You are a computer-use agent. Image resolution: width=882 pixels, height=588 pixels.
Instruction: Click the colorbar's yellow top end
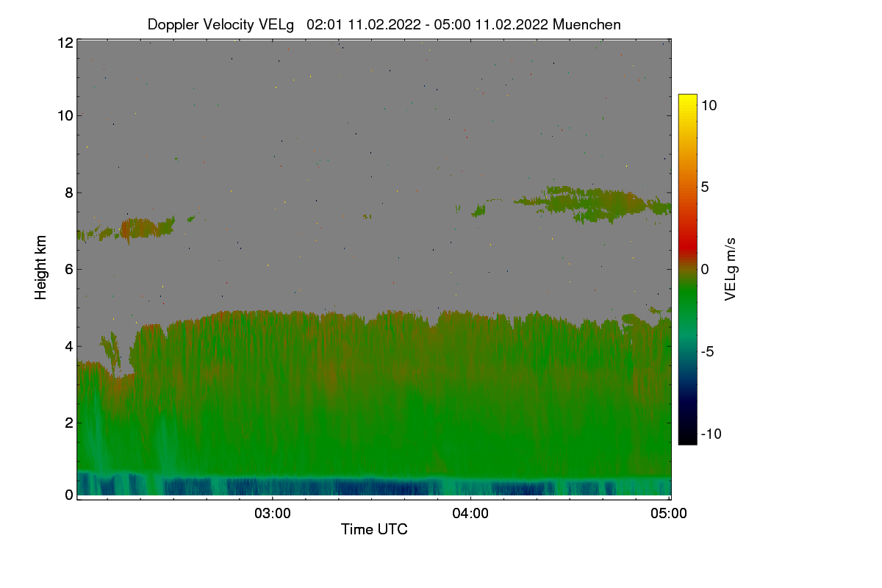pos(687,99)
